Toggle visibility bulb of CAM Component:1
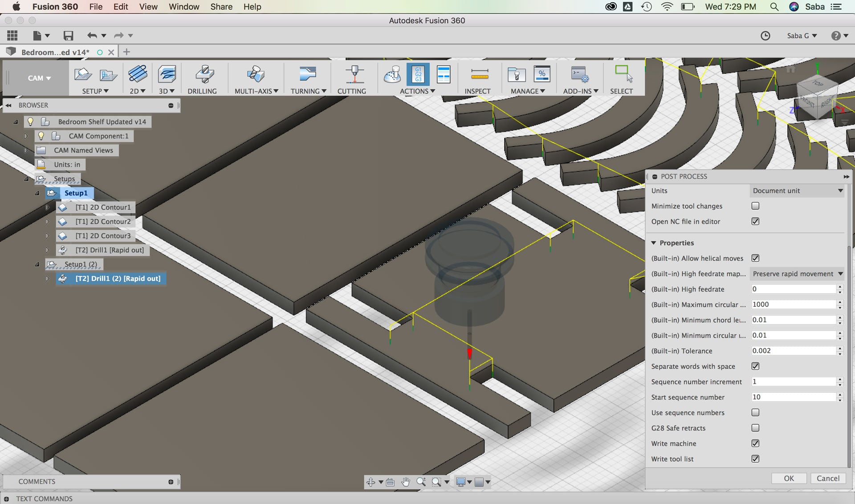 coord(41,136)
